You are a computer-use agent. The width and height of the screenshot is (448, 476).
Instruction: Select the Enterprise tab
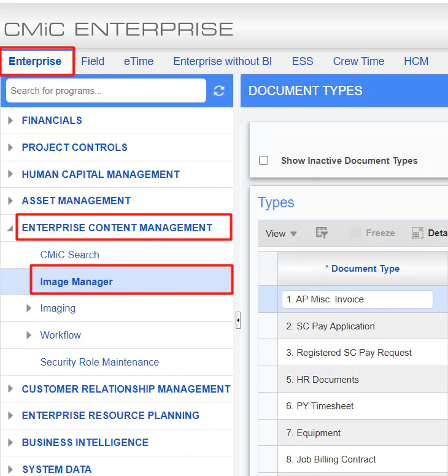[x=35, y=61]
